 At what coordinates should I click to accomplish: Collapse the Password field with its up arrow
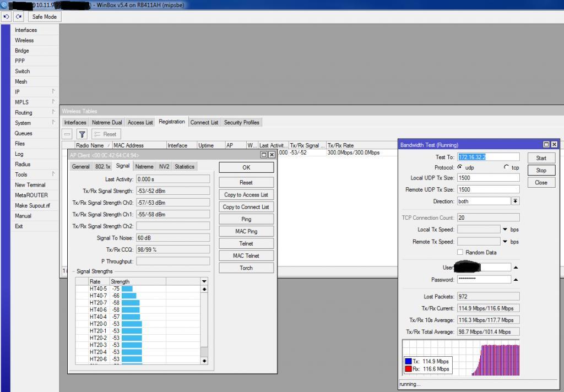pos(516,280)
